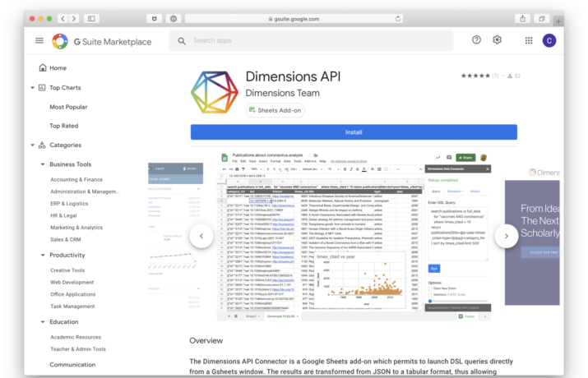The width and height of the screenshot is (588, 378).
Task: Collapse the Categories section
Action: tap(33, 145)
